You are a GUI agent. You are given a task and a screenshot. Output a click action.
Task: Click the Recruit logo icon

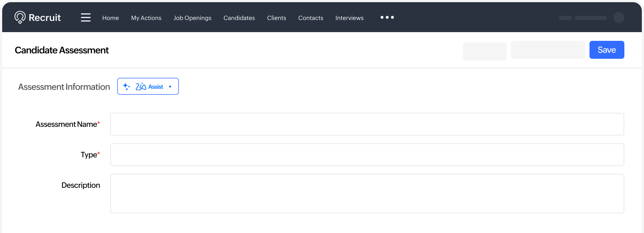click(x=20, y=17)
